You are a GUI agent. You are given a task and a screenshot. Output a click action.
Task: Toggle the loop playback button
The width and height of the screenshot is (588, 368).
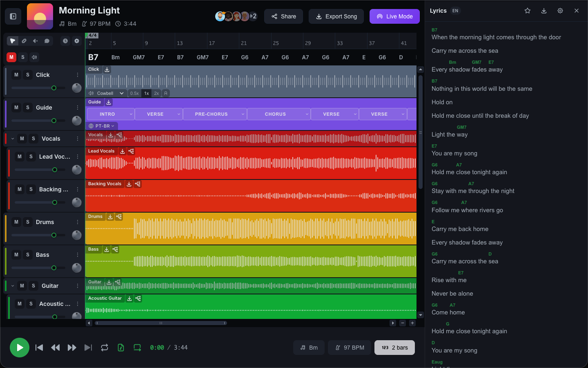(105, 348)
